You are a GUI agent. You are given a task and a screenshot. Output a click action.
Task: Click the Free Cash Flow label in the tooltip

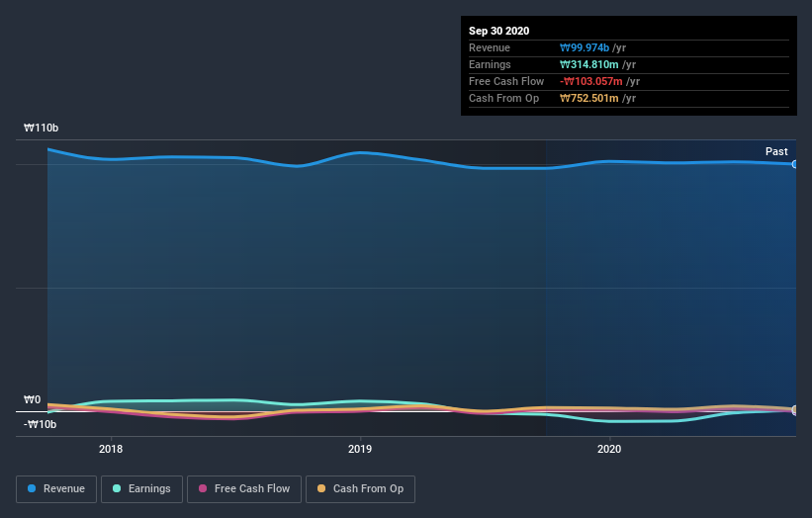pyautogui.click(x=506, y=81)
